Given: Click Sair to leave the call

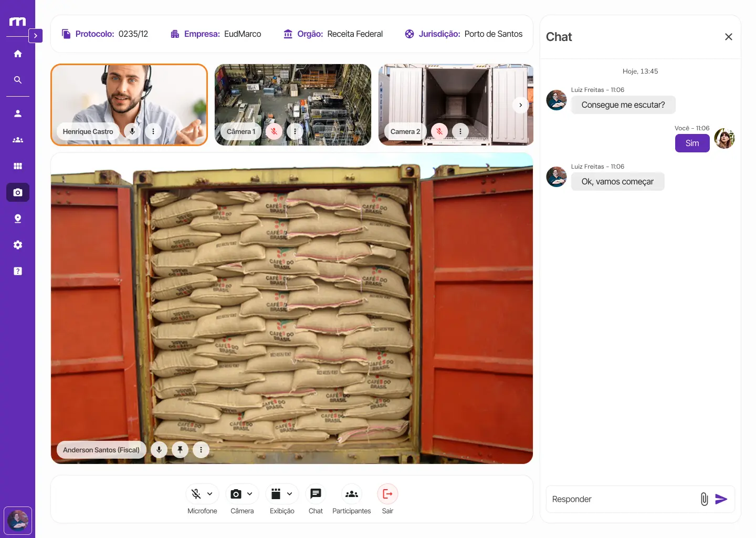Looking at the screenshot, I should point(387,494).
